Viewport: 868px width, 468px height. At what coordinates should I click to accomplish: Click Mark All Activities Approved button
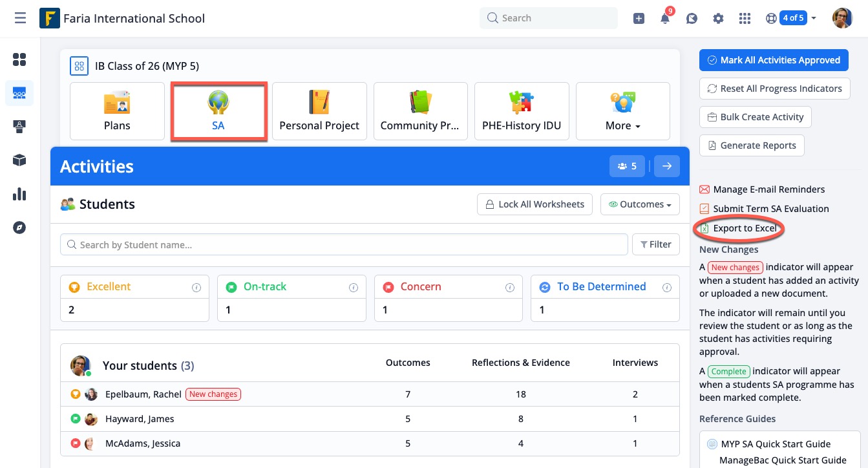pyautogui.click(x=774, y=60)
